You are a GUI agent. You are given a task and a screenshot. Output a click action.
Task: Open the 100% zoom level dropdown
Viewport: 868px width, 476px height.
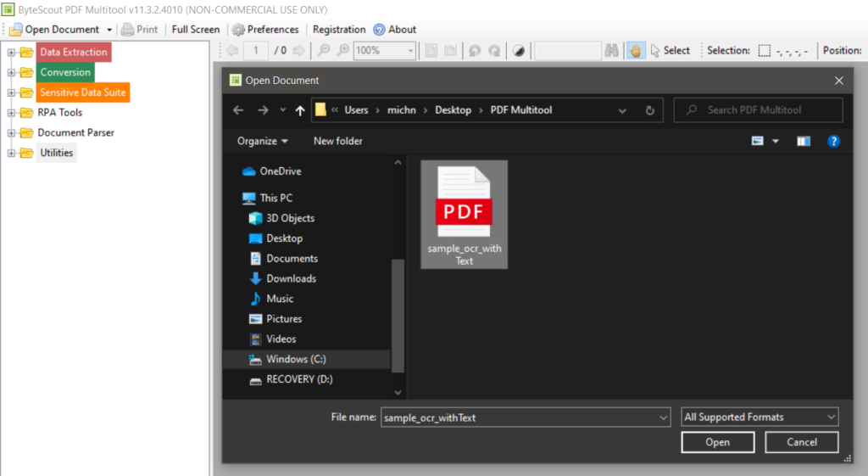tap(411, 50)
